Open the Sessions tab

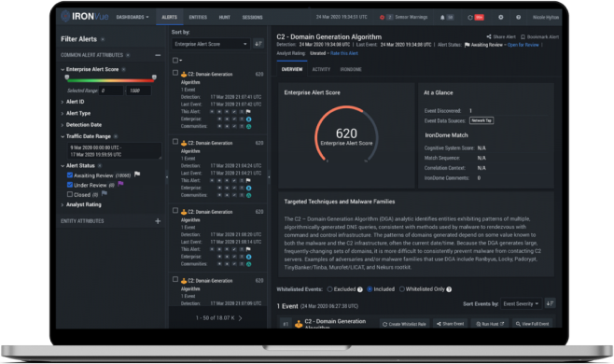252,17
